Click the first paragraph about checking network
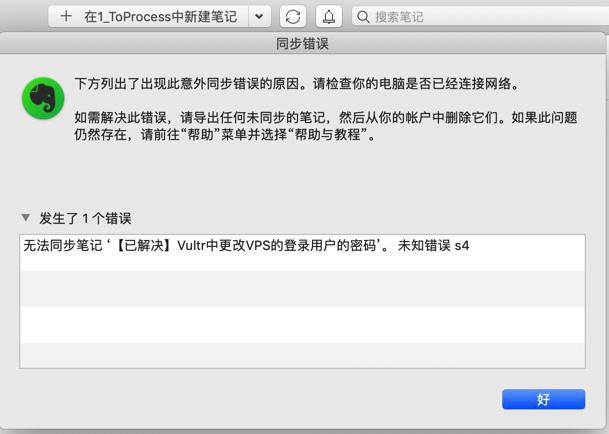The width and height of the screenshot is (609, 434). (297, 84)
